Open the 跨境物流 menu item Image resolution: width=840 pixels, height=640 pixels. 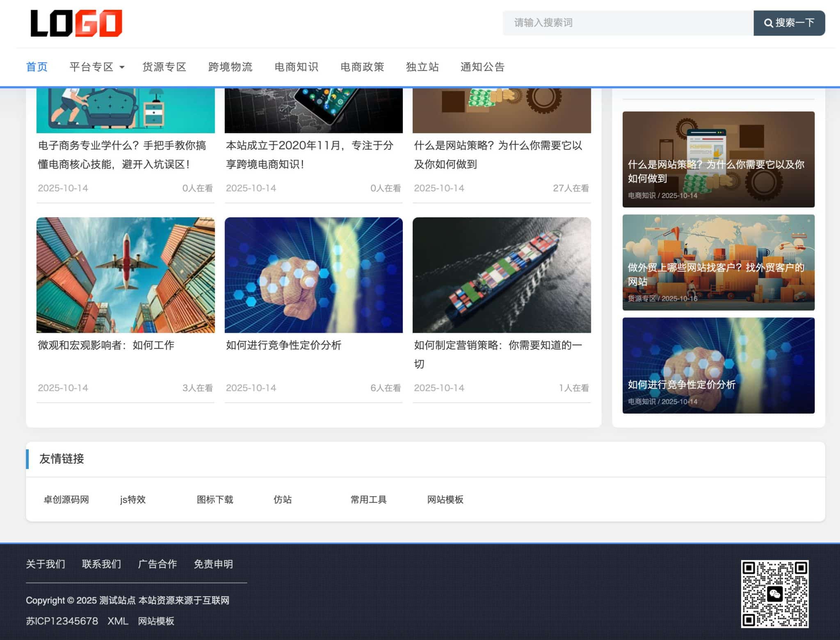pos(230,67)
